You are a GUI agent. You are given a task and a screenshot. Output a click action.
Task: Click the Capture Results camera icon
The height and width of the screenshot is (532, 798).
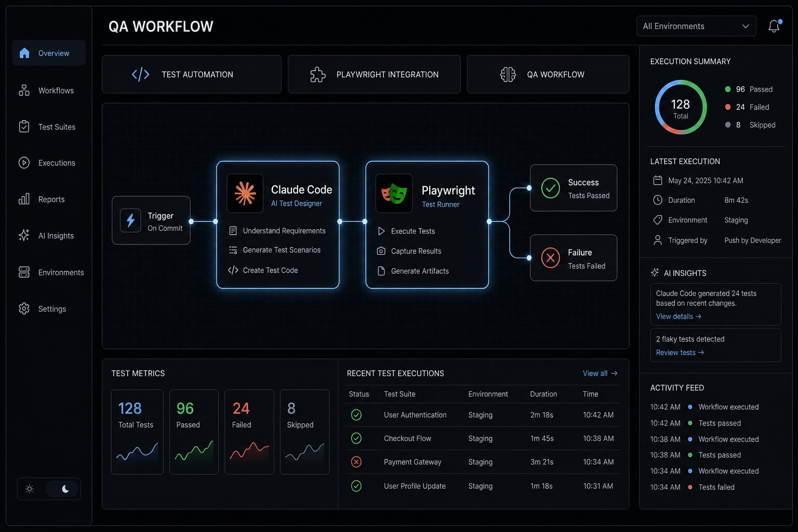tap(381, 251)
